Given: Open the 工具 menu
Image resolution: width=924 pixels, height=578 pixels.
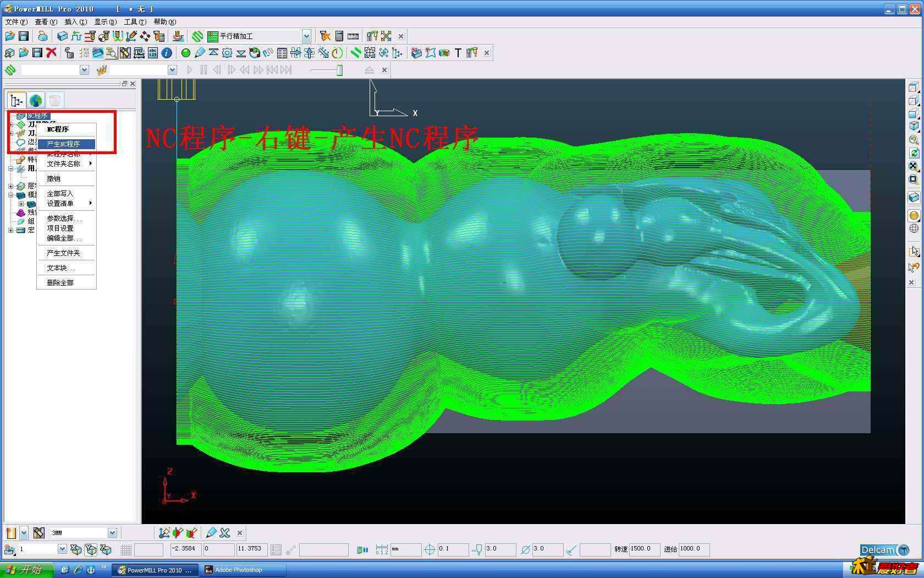Looking at the screenshot, I should click(x=135, y=22).
